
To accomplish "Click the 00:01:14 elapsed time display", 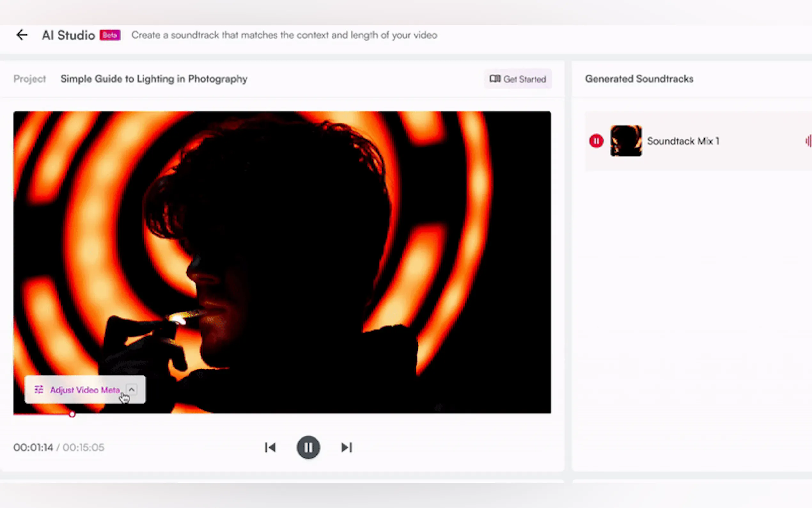I will point(33,448).
